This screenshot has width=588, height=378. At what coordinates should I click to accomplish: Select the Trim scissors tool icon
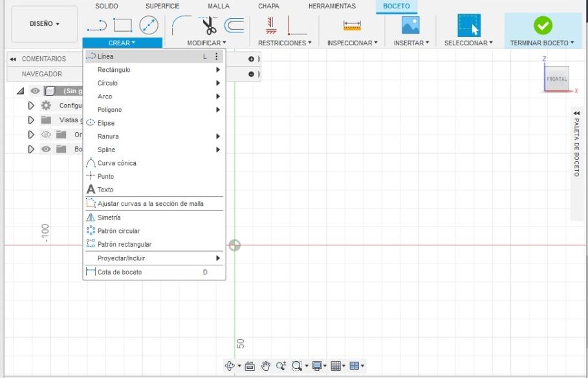point(208,25)
